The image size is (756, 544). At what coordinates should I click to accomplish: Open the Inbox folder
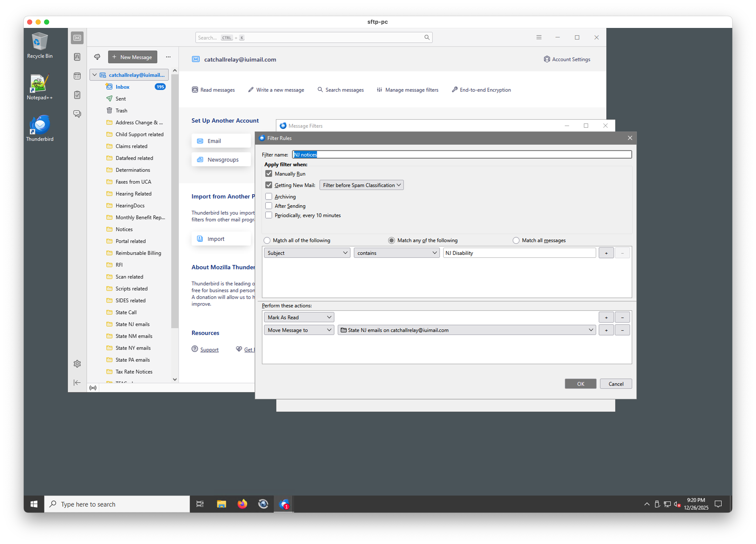(122, 87)
